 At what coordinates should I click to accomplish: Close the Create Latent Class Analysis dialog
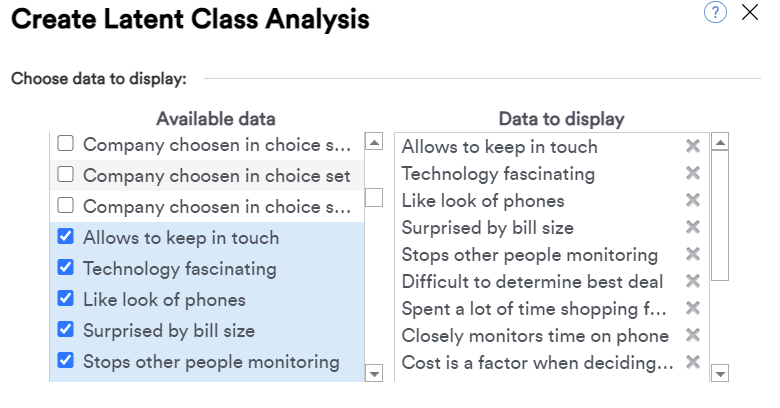pyautogui.click(x=750, y=12)
